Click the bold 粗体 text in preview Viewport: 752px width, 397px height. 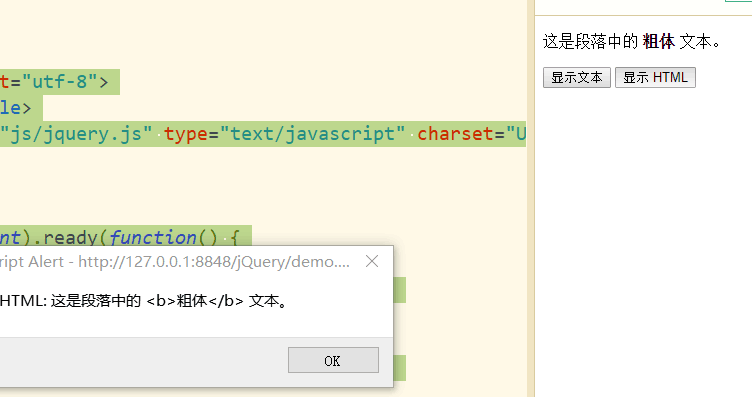(x=658, y=42)
